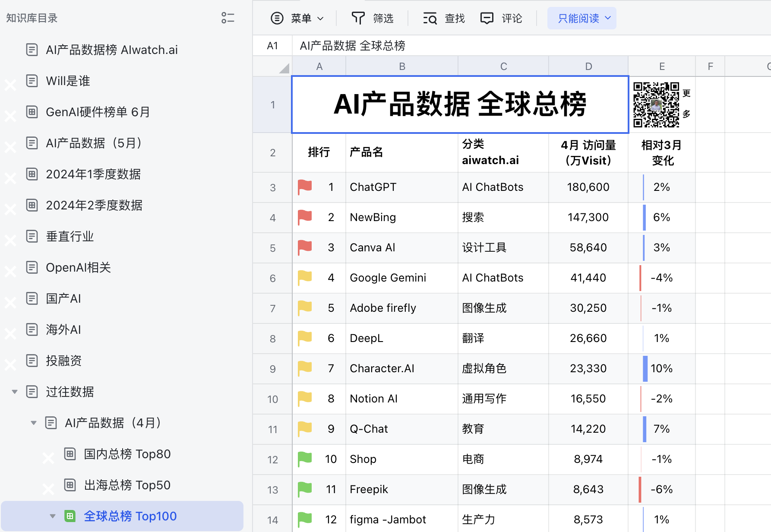
Task: Click the QR code image in header
Action: click(x=656, y=105)
